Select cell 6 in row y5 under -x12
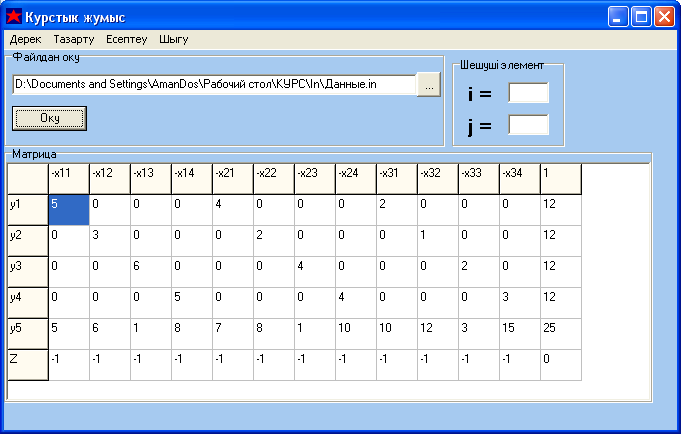 [x=110, y=334]
